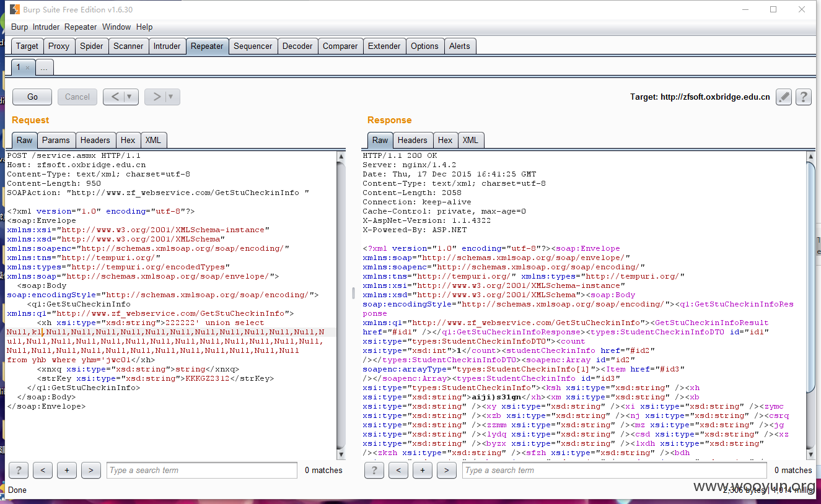This screenshot has width=821, height=504.
Task: Go to next match in response search
Action: click(447, 470)
